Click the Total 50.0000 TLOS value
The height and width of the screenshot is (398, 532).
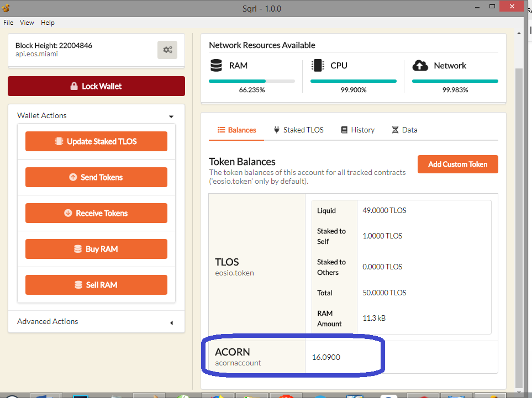384,293
